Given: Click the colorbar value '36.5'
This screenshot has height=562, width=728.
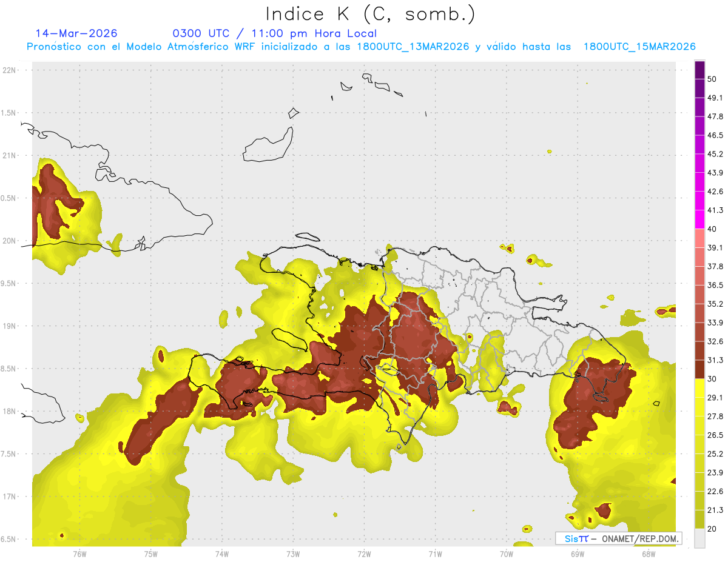Looking at the screenshot, I should pos(715,285).
